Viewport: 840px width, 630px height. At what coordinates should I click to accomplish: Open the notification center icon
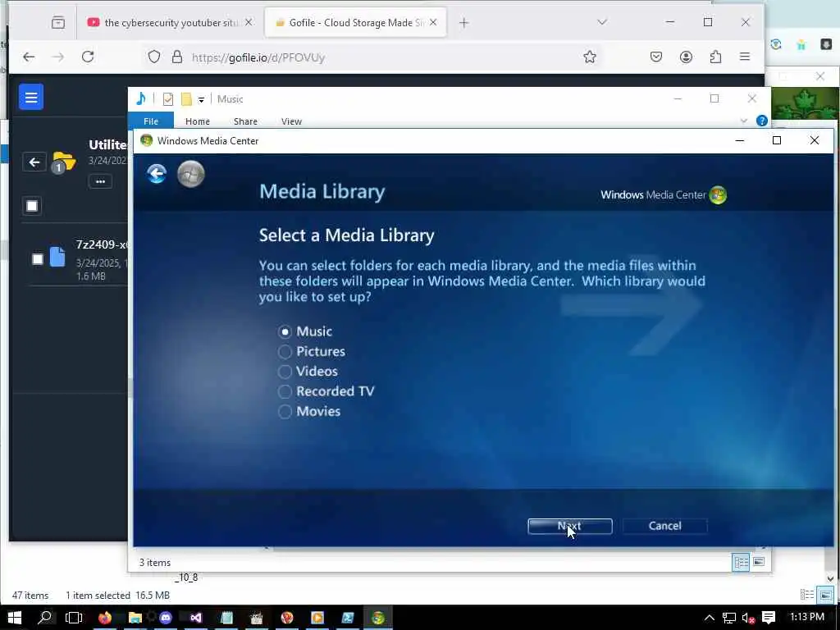(x=769, y=618)
